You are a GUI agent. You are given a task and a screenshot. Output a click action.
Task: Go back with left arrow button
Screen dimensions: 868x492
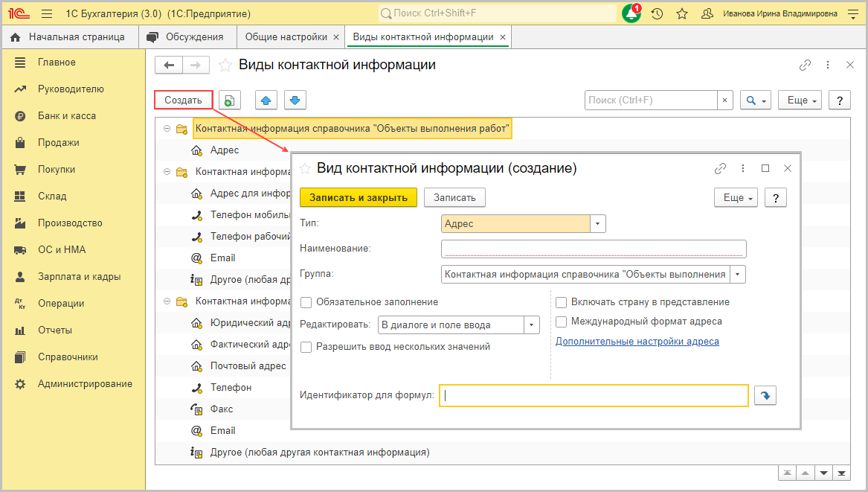click(169, 66)
